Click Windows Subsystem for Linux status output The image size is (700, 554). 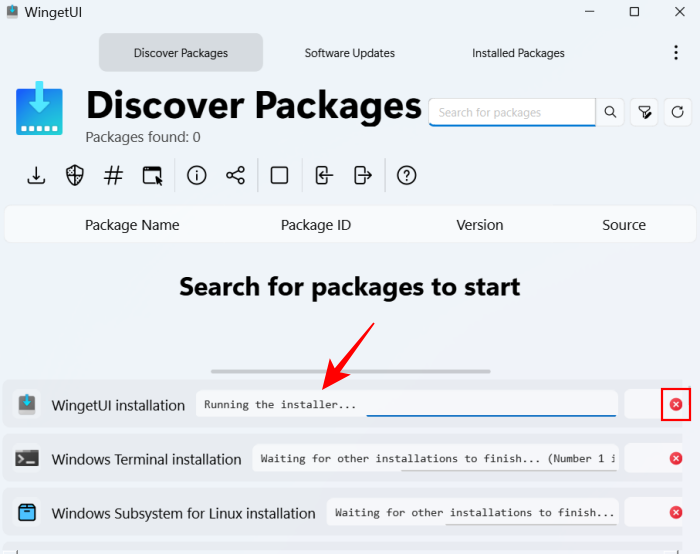(x=473, y=512)
